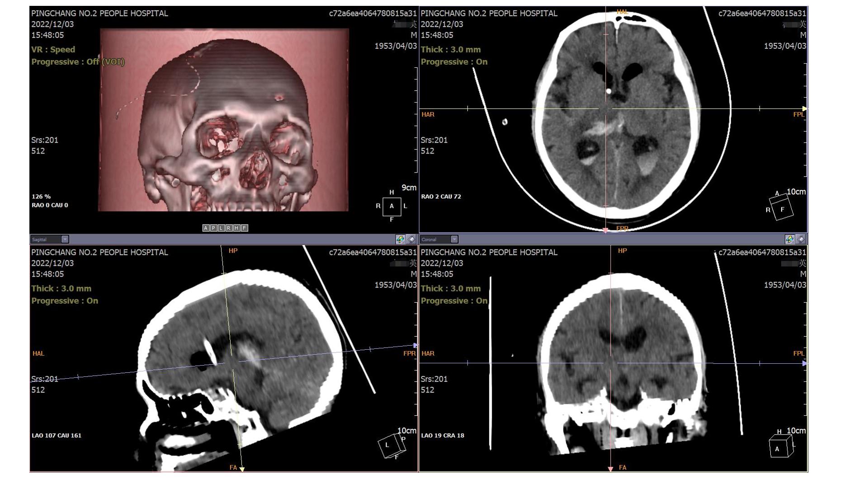Click the Sagittal dropdown arrow button
The width and height of the screenshot is (868, 488).
[x=65, y=239]
